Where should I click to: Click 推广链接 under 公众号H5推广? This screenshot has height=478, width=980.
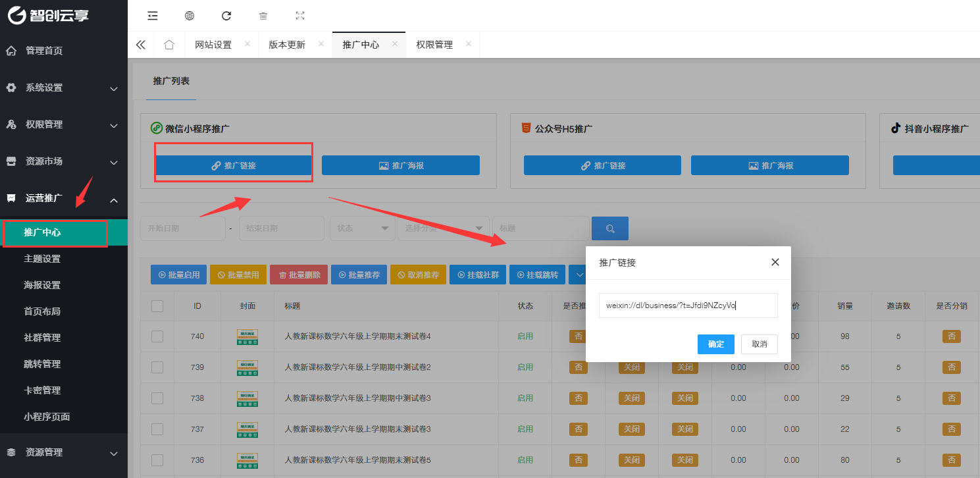pyautogui.click(x=603, y=165)
